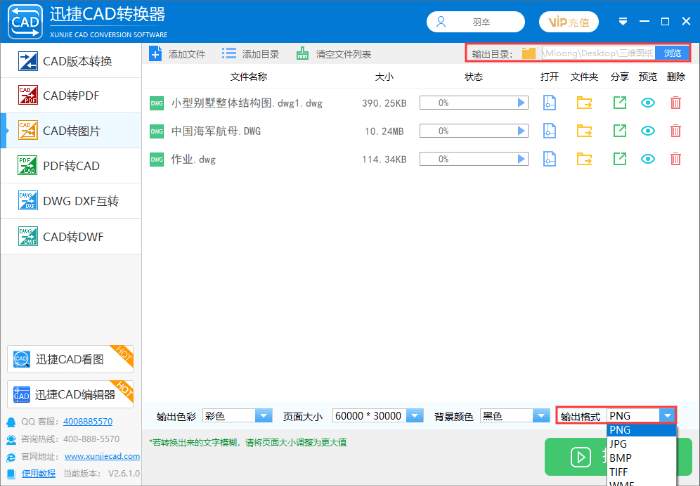Expand the 页面大小 dropdown arrow

click(415, 416)
